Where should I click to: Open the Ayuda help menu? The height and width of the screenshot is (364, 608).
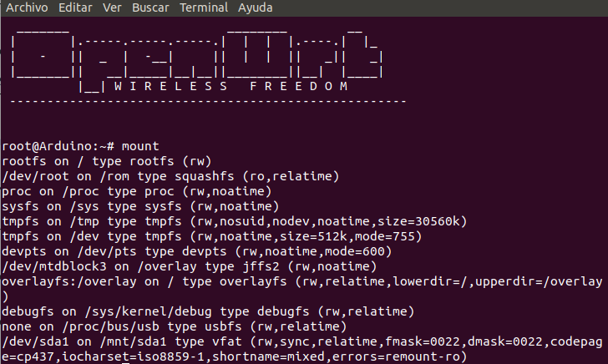pyautogui.click(x=255, y=7)
